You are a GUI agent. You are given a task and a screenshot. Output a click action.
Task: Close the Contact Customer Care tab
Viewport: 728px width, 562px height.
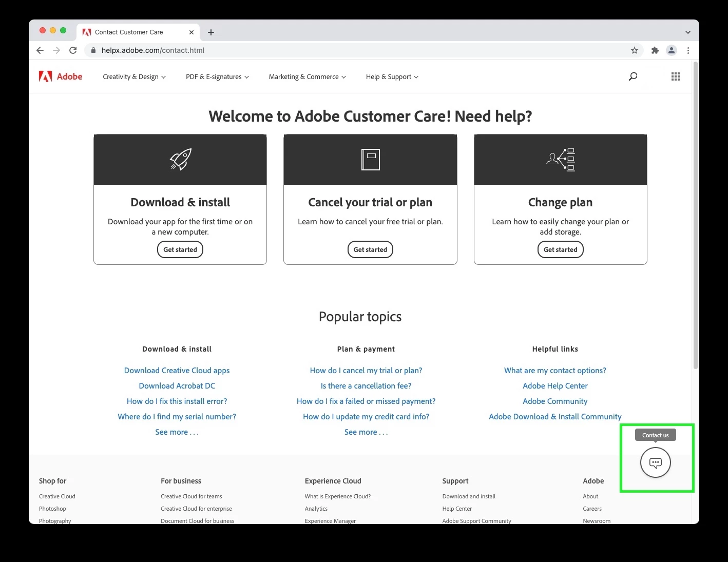coord(191,32)
